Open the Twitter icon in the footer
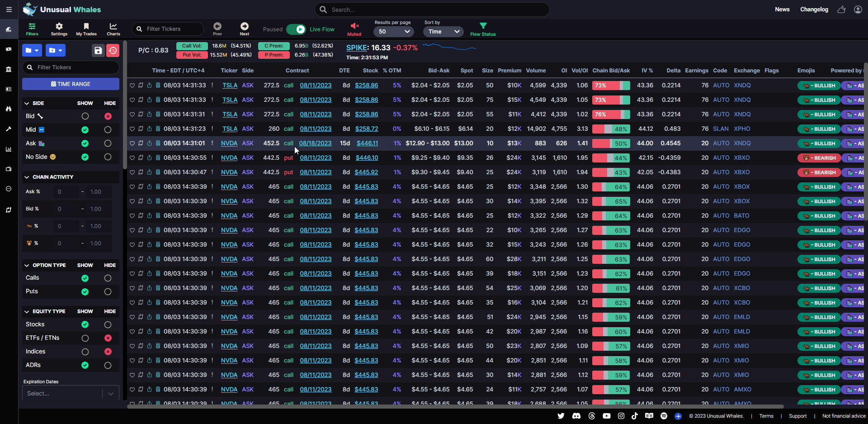This screenshot has height=424, width=868. pos(561,416)
